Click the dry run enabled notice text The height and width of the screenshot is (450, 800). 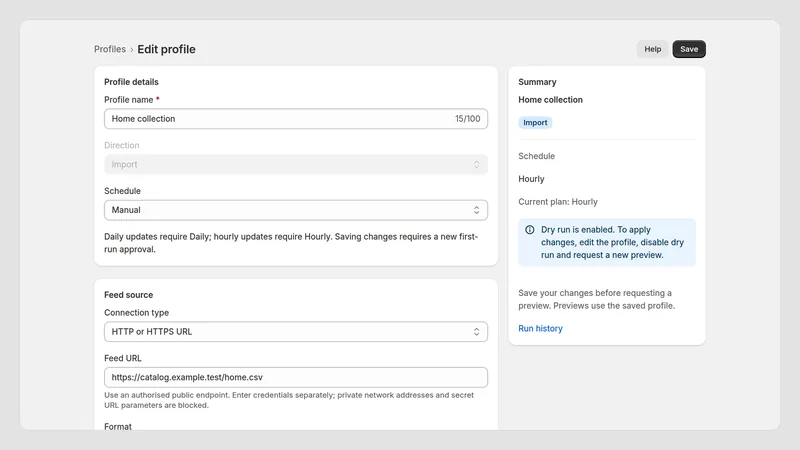pos(612,242)
